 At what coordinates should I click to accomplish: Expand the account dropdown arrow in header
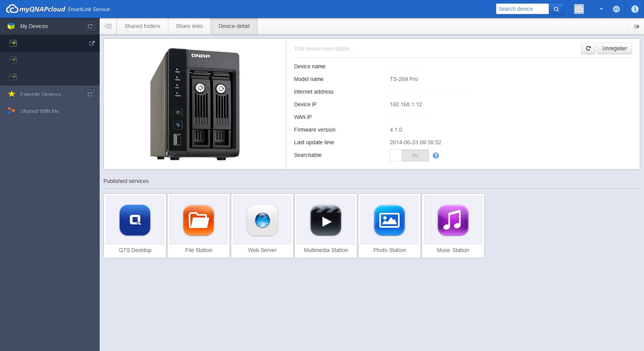click(601, 9)
